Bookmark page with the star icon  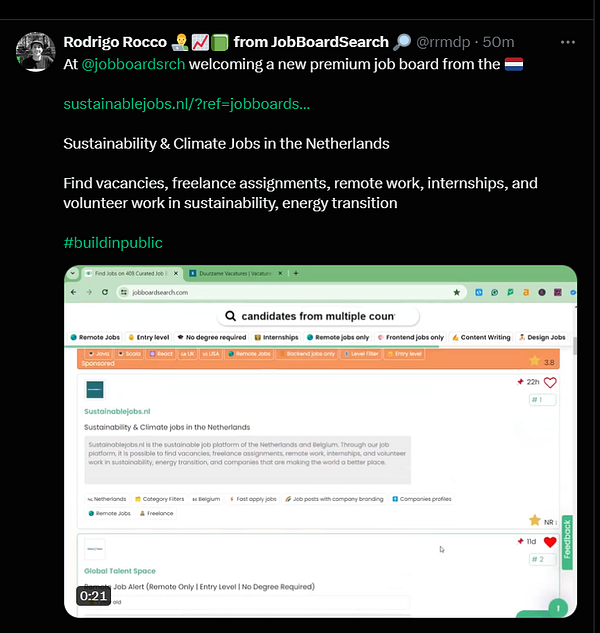(x=457, y=292)
